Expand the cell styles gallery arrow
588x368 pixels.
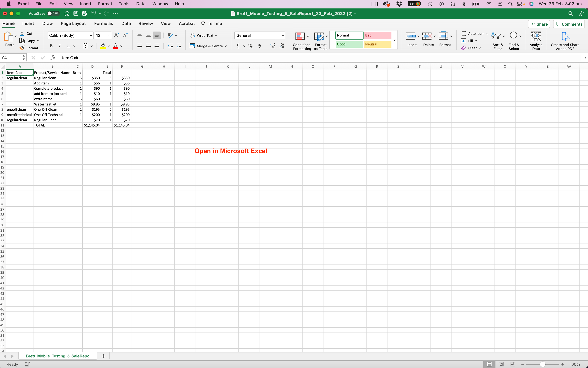point(395,40)
